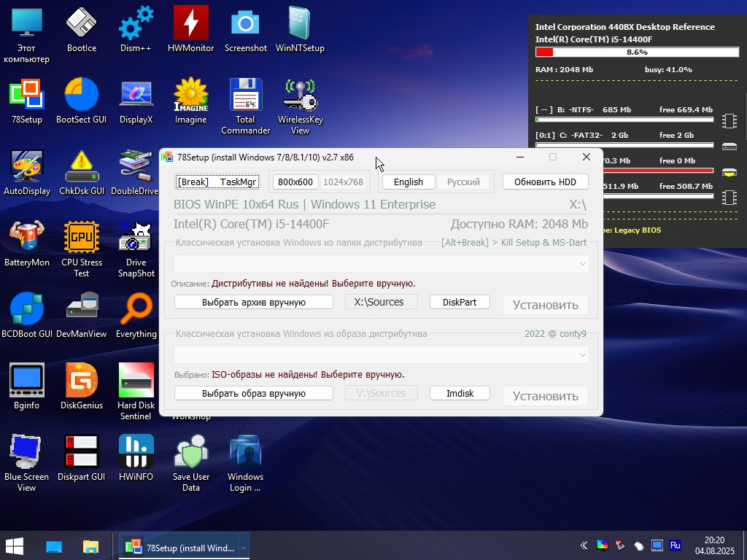747x560 pixels.
Task: Show hidden tray icons chevron
Action: click(x=584, y=545)
